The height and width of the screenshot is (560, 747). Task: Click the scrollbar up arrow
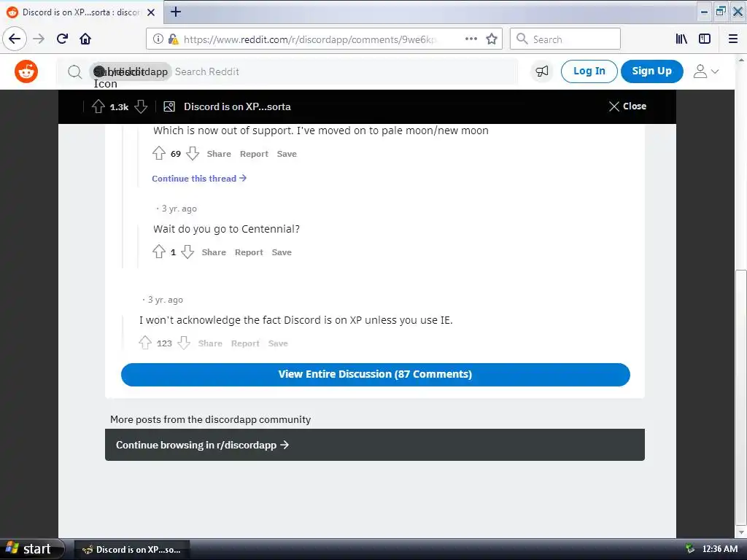click(x=741, y=61)
